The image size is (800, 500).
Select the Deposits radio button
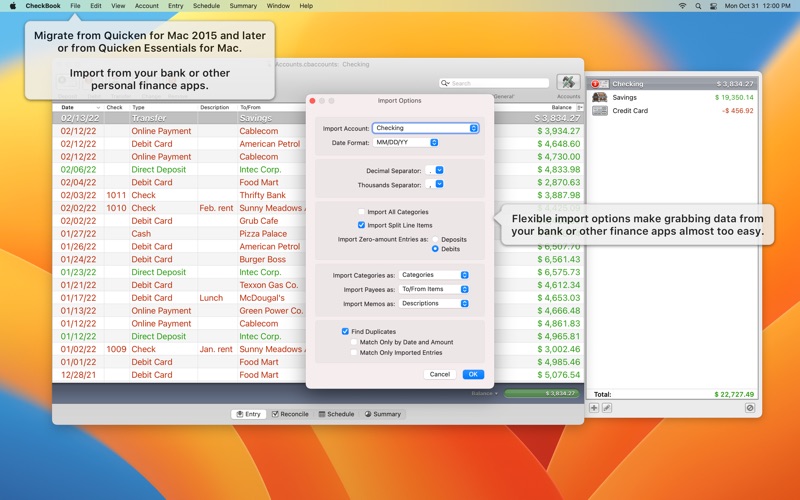435,240
